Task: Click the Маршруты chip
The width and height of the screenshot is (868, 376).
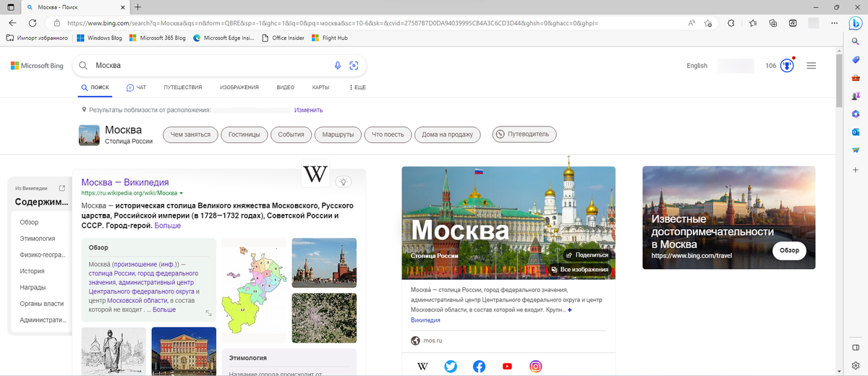Action: pyautogui.click(x=338, y=134)
